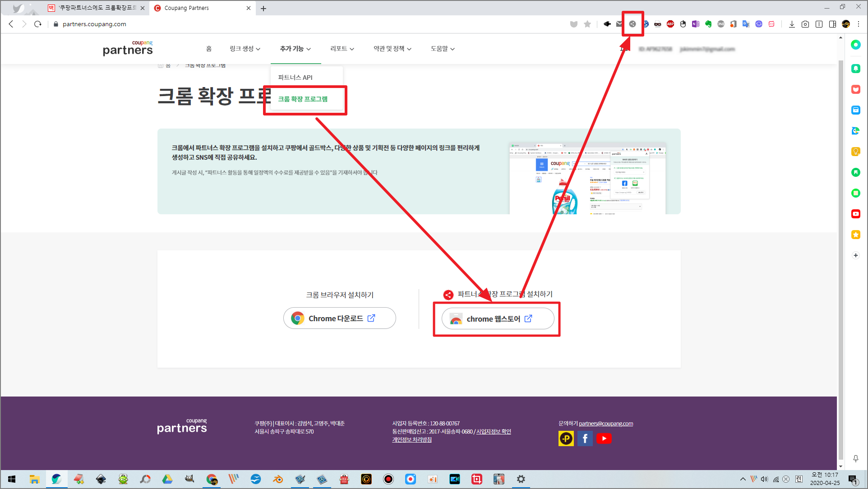The height and width of the screenshot is (489, 868).
Task: Expand the 약관 및 정책 dropdown menu
Action: 392,49
